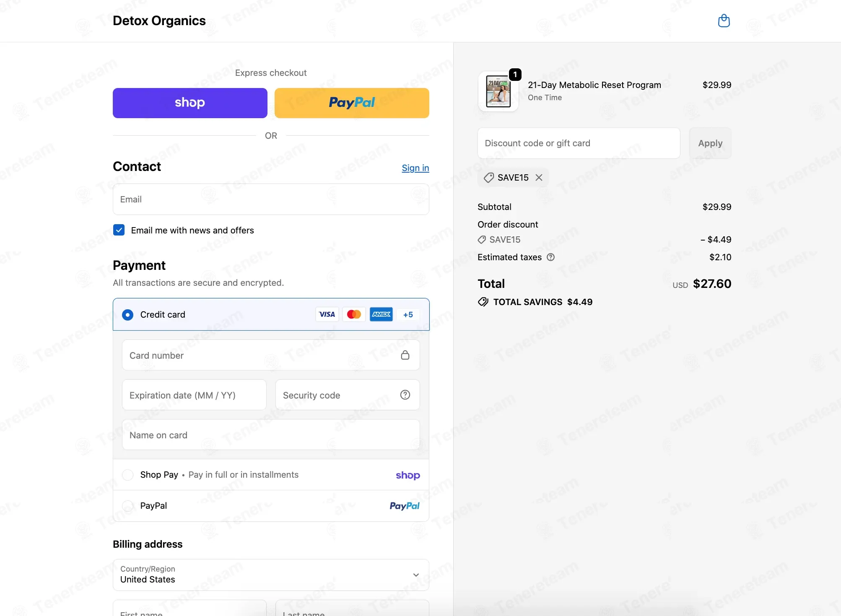Click the discount amount – $4.49

pyautogui.click(x=716, y=240)
